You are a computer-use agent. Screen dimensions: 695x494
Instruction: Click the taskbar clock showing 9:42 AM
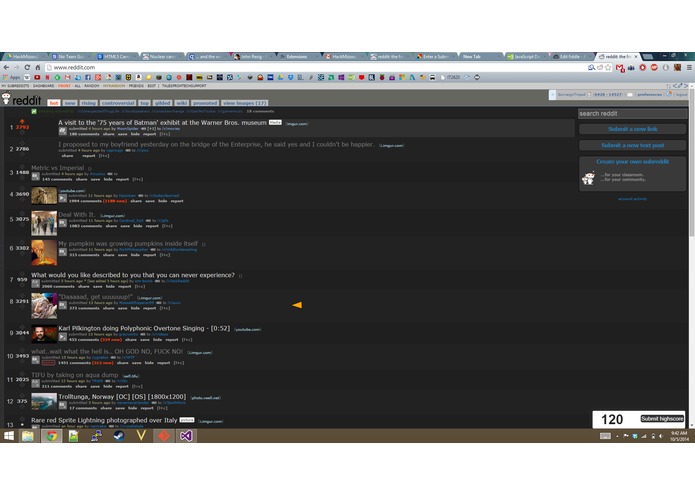[679, 436]
